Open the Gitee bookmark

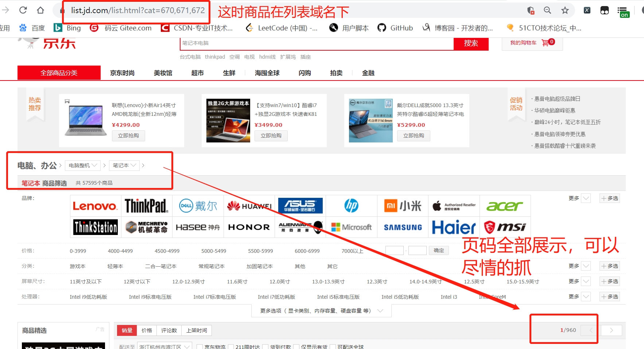[121, 28]
